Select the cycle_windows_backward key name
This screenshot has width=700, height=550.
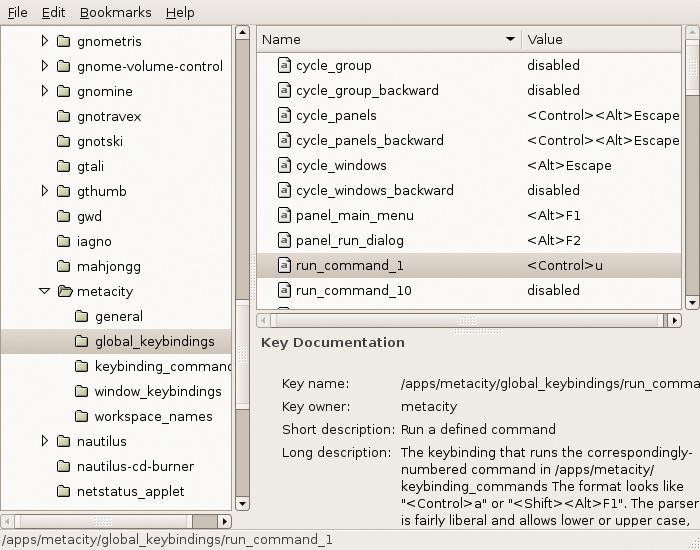tap(375, 191)
